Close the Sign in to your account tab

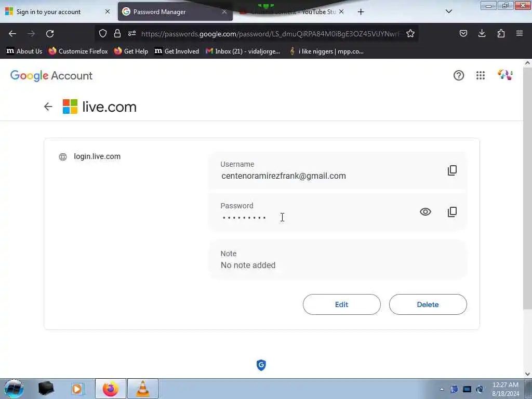click(107, 12)
